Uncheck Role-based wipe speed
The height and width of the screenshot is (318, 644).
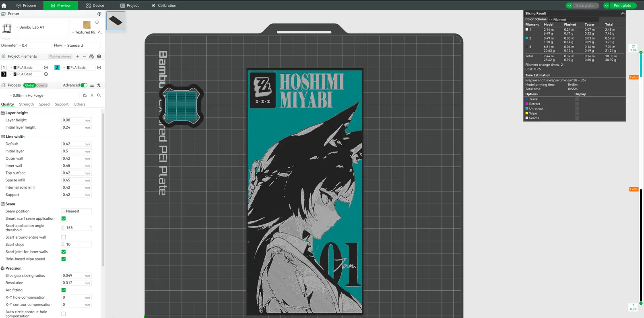tap(64, 259)
